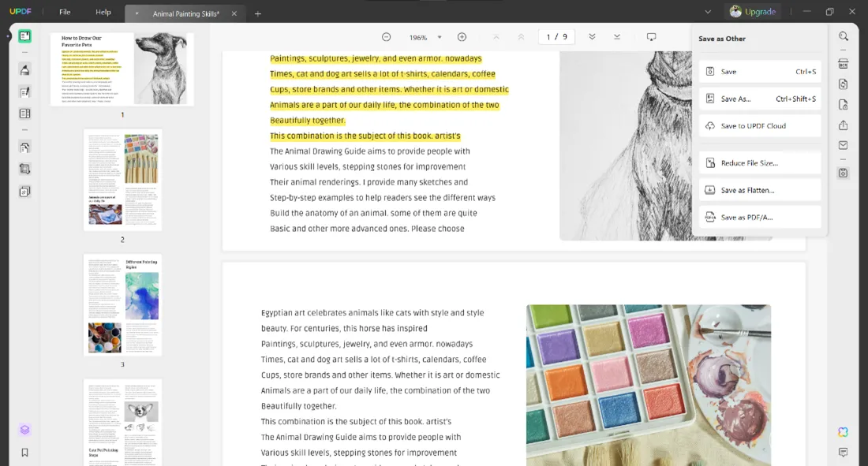Open the Convert PDF icon on right sidebar
This screenshot has width=868, height=466.
click(x=843, y=84)
